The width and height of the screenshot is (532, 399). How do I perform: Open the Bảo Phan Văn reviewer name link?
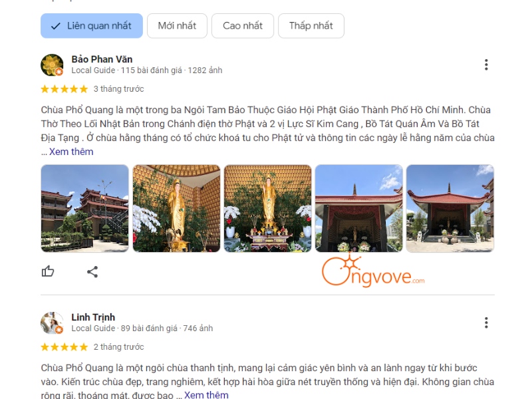pos(102,59)
